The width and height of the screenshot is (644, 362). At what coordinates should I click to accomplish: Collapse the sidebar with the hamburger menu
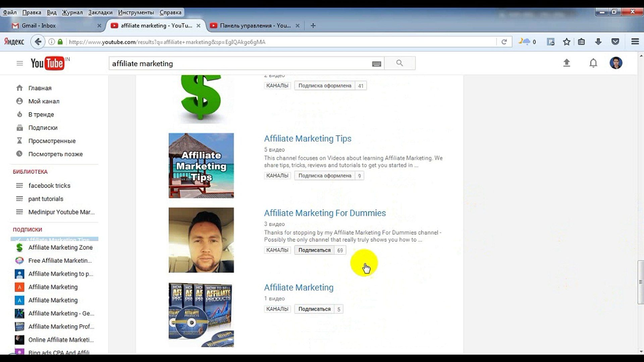[x=20, y=63]
